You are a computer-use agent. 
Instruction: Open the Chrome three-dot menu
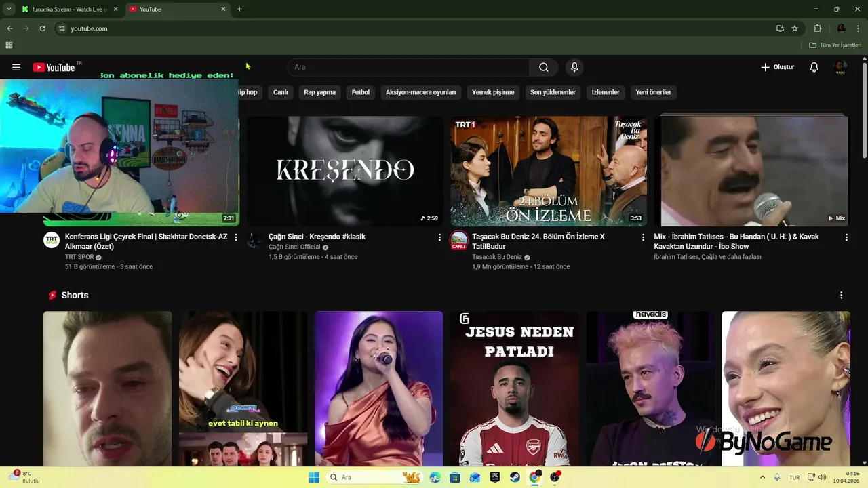(x=858, y=28)
